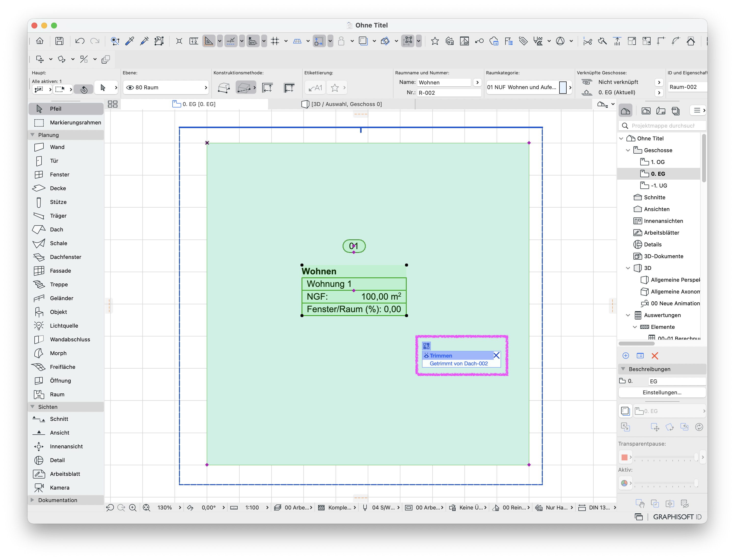Click the Undo arrow icon
The image size is (735, 560).
click(x=80, y=41)
